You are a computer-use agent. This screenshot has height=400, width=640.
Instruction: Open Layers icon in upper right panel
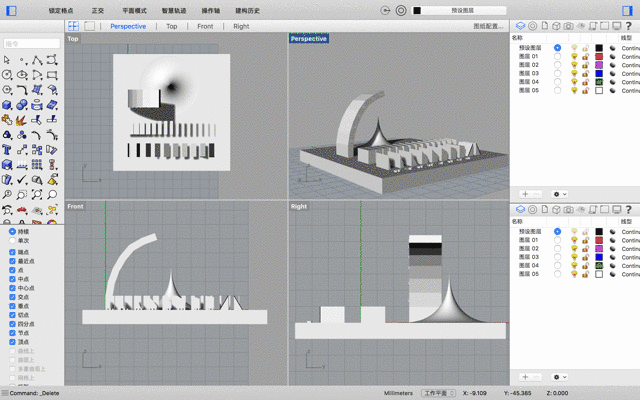[x=520, y=26]
